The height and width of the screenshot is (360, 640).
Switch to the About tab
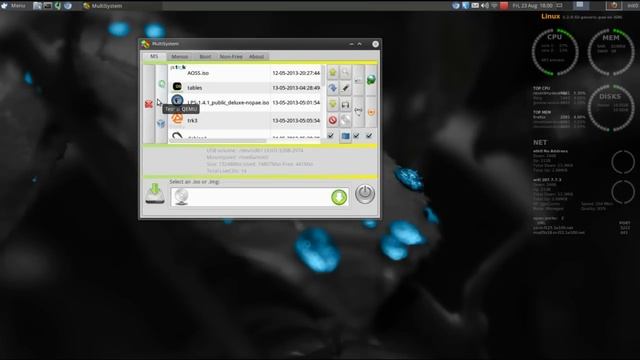[x=256, y=56]
